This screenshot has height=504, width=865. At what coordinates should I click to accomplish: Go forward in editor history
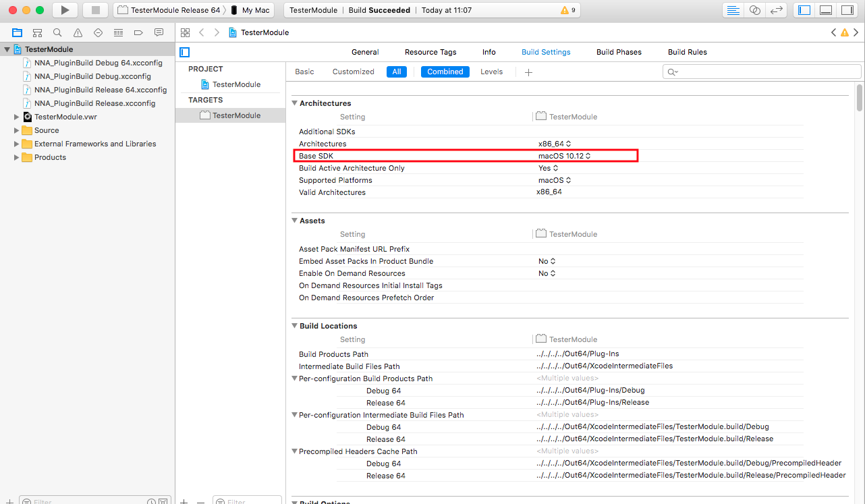217,32
